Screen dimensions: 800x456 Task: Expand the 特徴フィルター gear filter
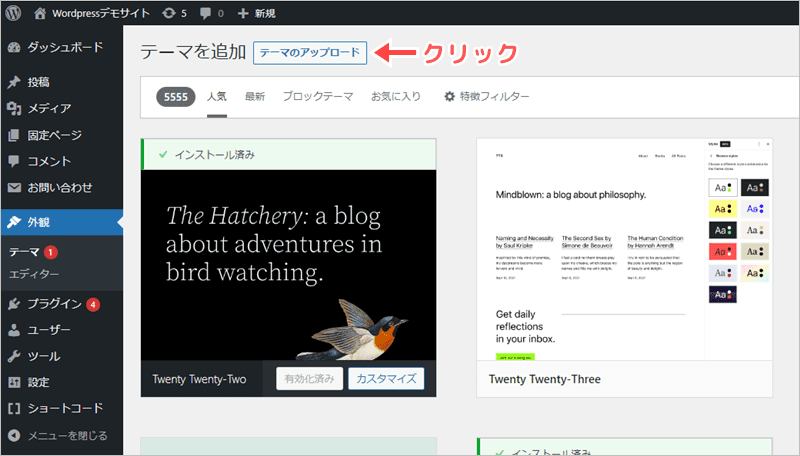486,97
